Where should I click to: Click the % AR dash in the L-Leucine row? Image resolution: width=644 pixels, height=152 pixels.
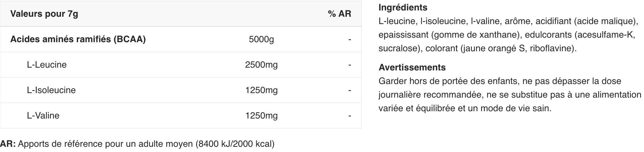[x=349, y=65]
